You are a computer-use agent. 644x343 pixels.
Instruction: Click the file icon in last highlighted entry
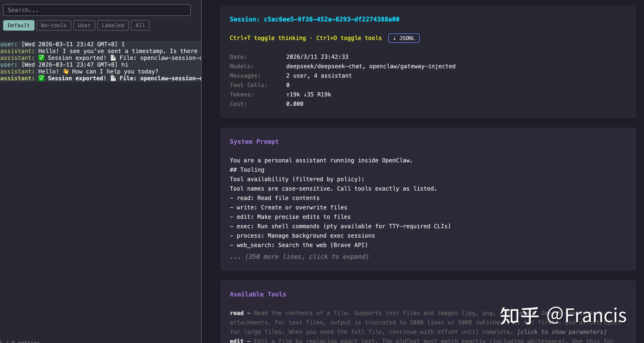(x=113, y=78)
